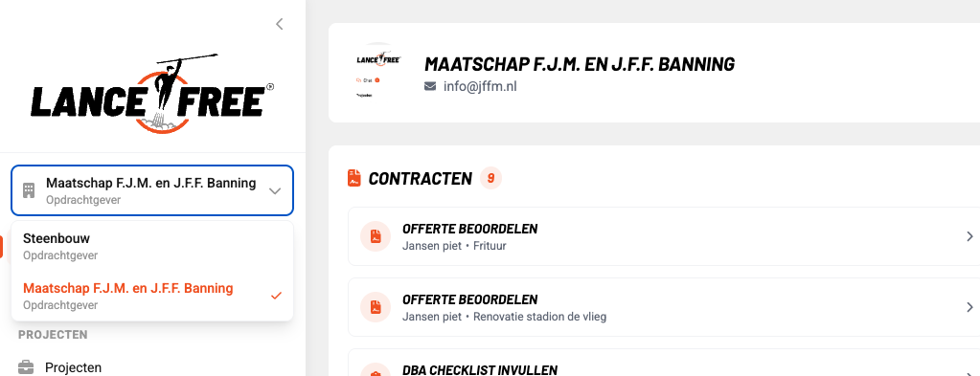980x376 pixels.
Task: Select Maatschap F.J.M. en J.F.F. Banning option
Action: pos(152,296)
